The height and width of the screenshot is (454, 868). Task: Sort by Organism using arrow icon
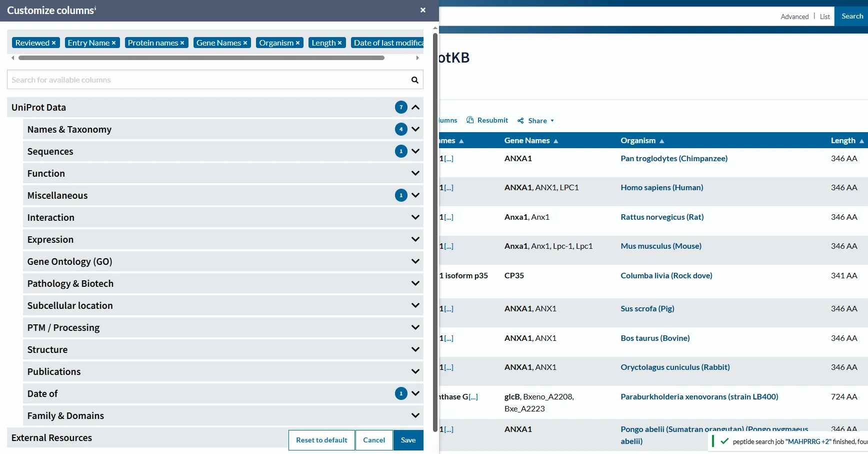[x=662, y=141]
